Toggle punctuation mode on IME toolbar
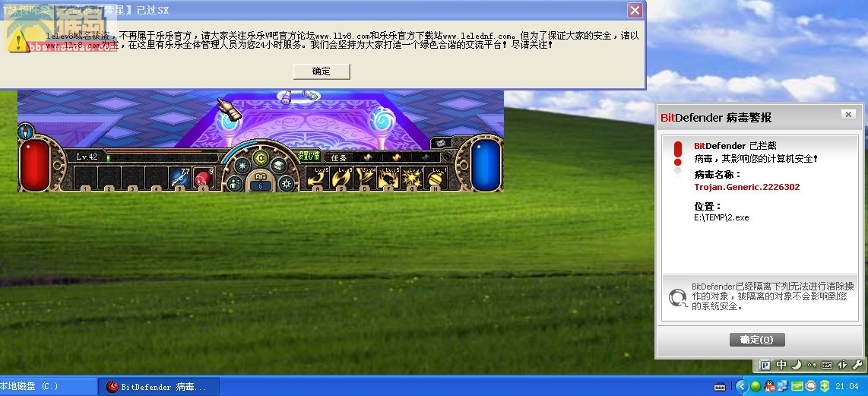868x396 pixels. 812,365
